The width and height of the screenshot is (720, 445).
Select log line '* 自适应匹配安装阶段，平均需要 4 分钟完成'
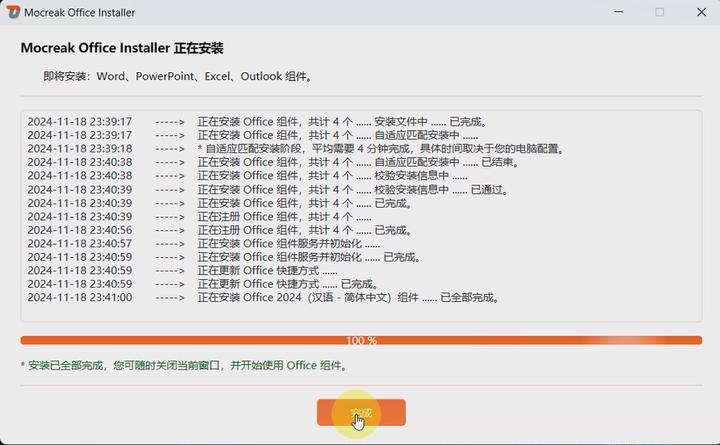pyautogui.click(x=296, y=149)
